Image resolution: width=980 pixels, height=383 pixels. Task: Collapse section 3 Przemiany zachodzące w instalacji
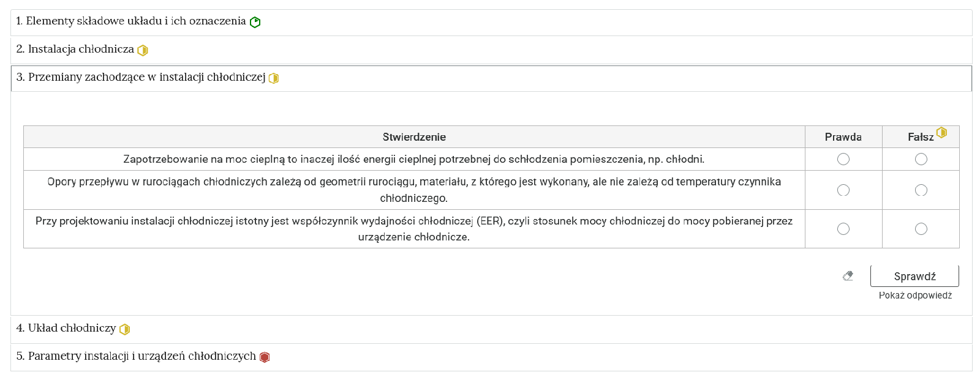tap(146, 78)
